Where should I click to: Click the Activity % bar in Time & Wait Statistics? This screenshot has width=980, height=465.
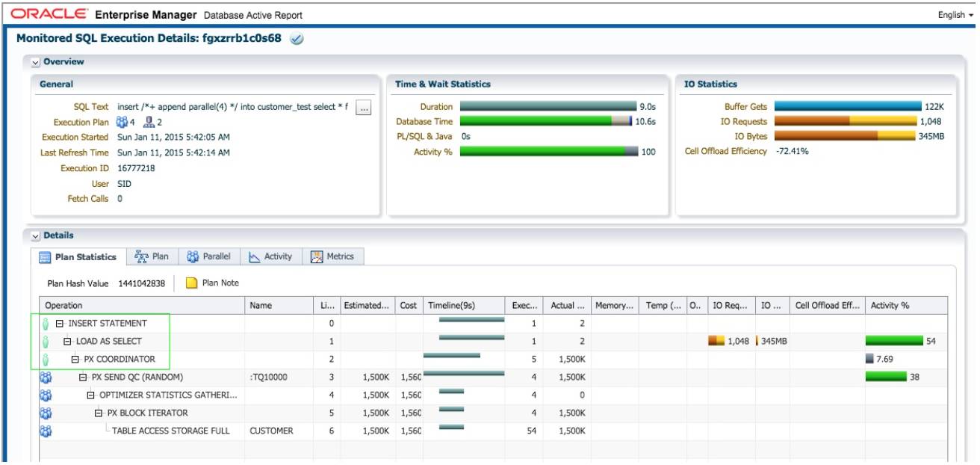coord(548,152)
